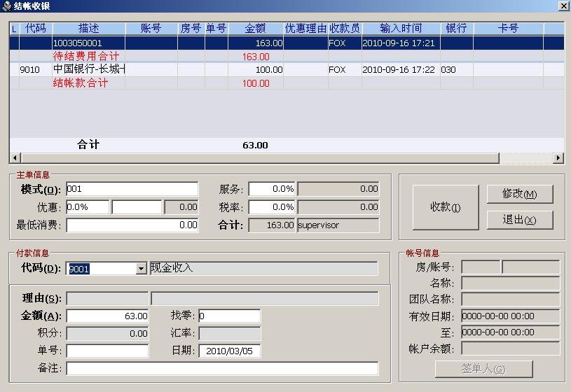Image resolution: width=571 pixels, height=392 pixels.
Task: Click the 金额 amount input field
Action: [107, 316]
